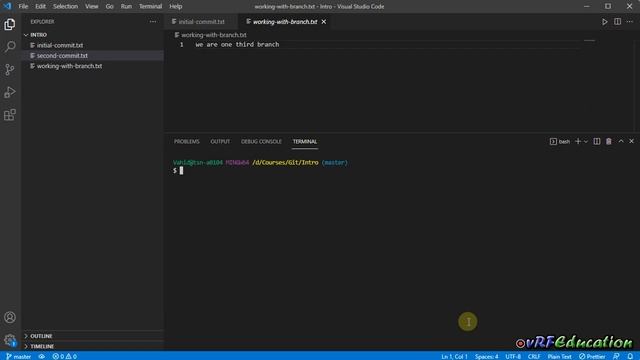Open the Manage gear icon
The image size is (640, 360).
10,340
